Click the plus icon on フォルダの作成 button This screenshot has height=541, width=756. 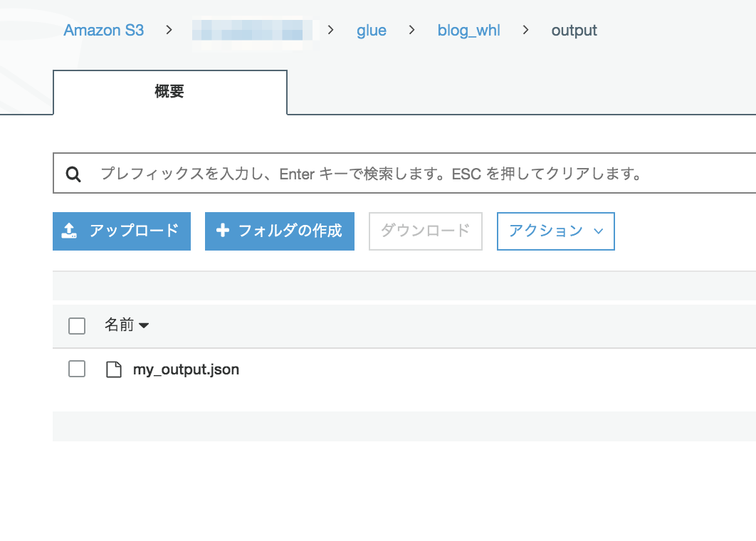coord(224,231)
